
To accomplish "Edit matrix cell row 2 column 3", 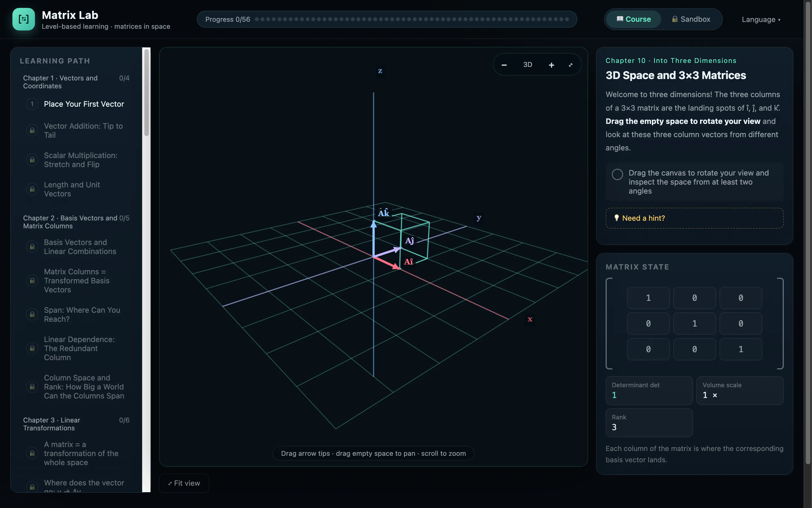I will click(741, 323).
